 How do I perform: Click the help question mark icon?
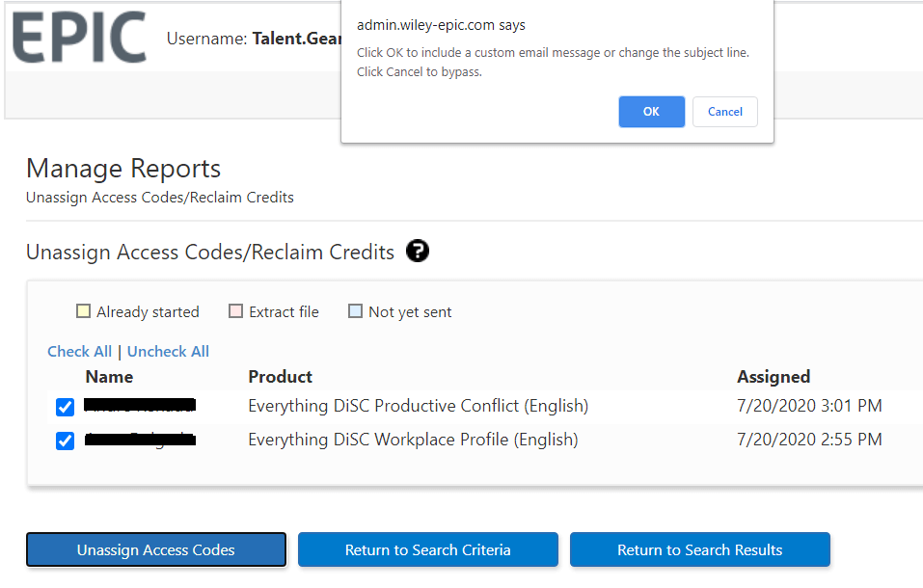pos(418,252)
